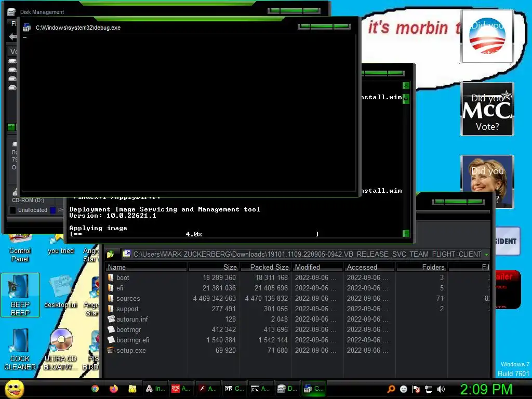The image size is (532, 399).
Task: Switch to the 'In...' taskbar window
Action: [x=155, y=389]
